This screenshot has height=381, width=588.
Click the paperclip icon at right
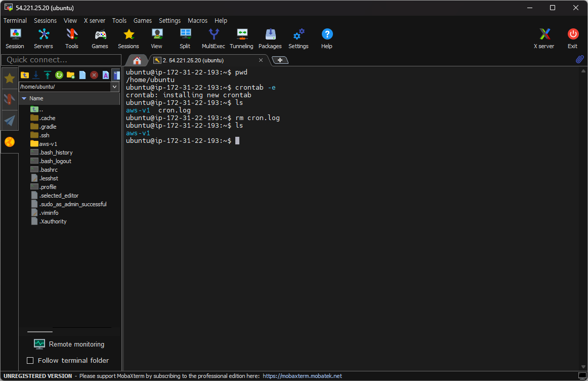coord(580,59)
